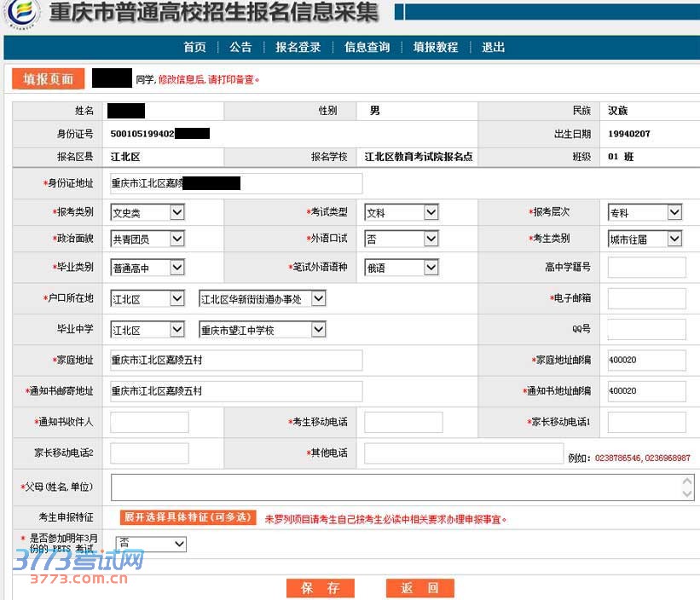This screenshot has width=700, height=600.
Task: Focus the 考生移动电话 input field
Action: [x=403, y=423]
